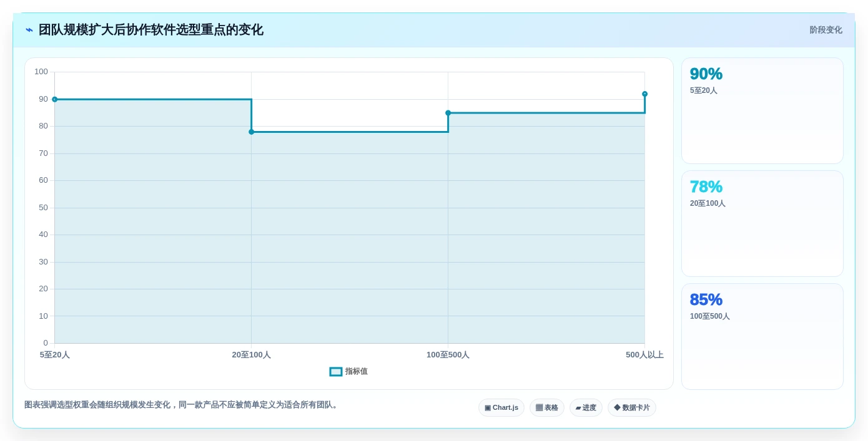Click the y-axis value 50
868x441 pixels.
click(43, 208)
